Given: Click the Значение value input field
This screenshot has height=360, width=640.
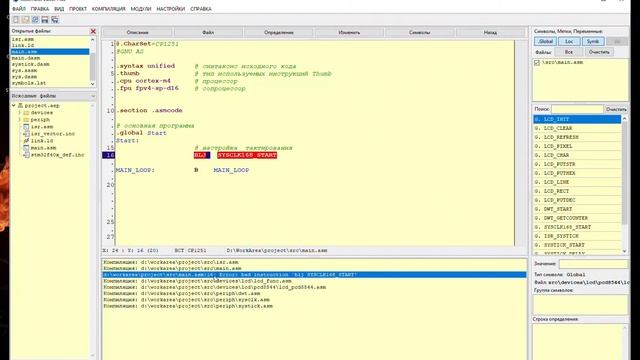Looking at the screenshot, I should (x=593, y=264).
